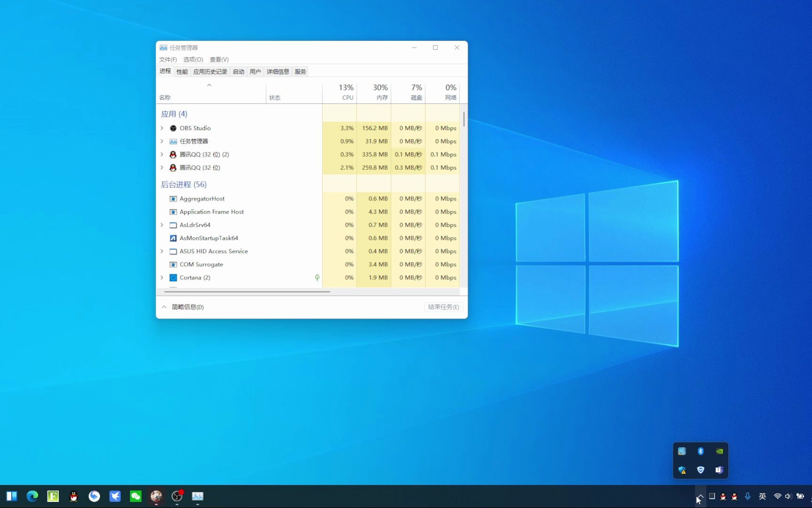Sort by the 状态 column header

(x=294, y=92)
